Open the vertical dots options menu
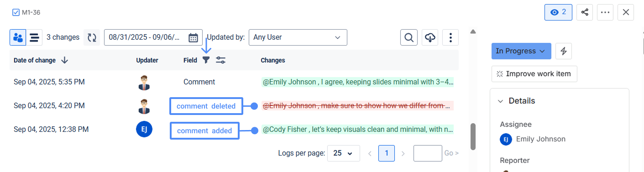 coord(451,37)
